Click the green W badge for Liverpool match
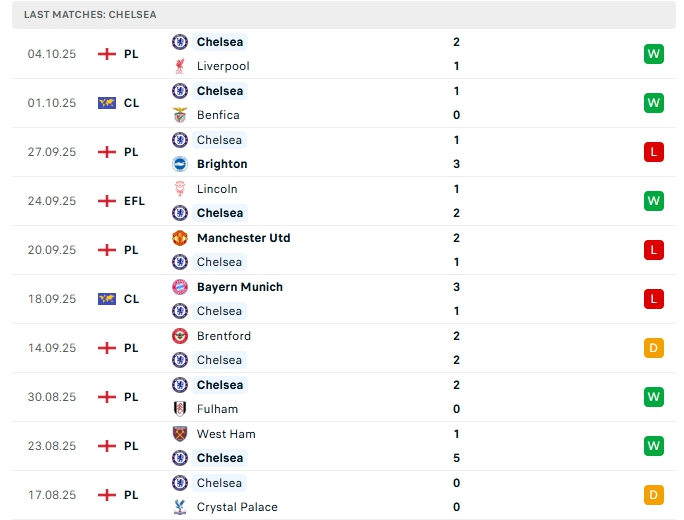 click(x=654, y=54)
